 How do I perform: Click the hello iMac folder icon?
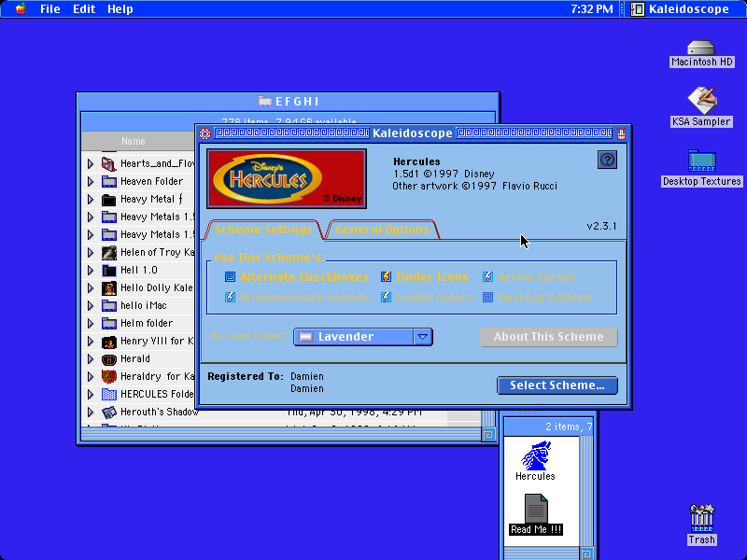[x=109, y=306]
